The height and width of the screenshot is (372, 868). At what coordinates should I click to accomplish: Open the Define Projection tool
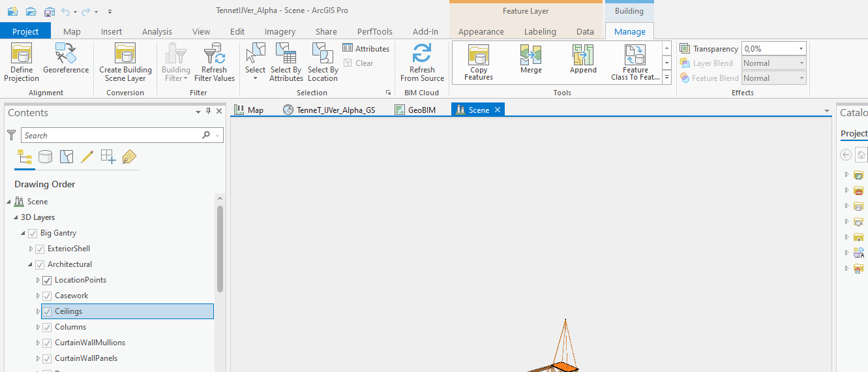(x=22, y=63)
